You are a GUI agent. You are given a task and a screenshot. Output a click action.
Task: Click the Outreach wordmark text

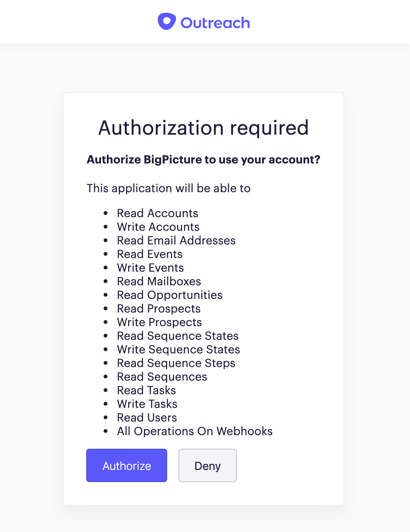[215, 23]
